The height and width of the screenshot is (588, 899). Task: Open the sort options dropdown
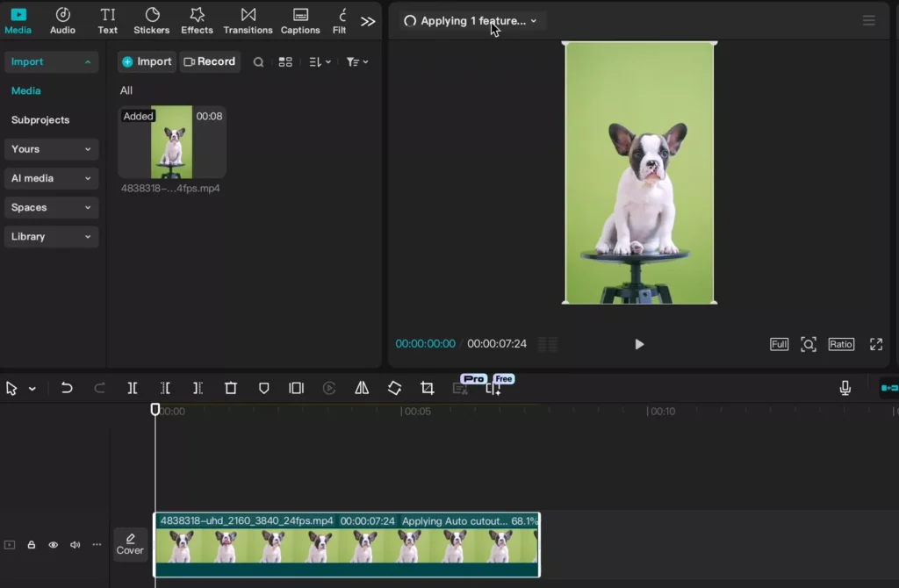click(320, 62)
